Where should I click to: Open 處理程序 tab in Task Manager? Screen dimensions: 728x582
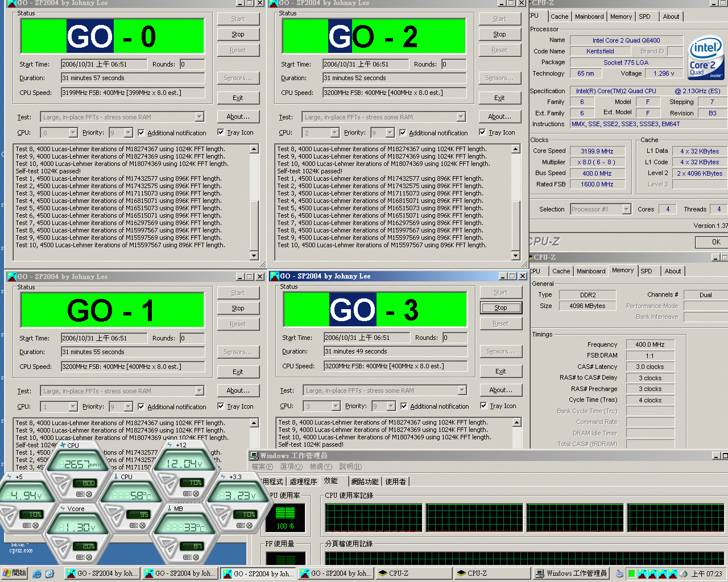pos(303,481)
